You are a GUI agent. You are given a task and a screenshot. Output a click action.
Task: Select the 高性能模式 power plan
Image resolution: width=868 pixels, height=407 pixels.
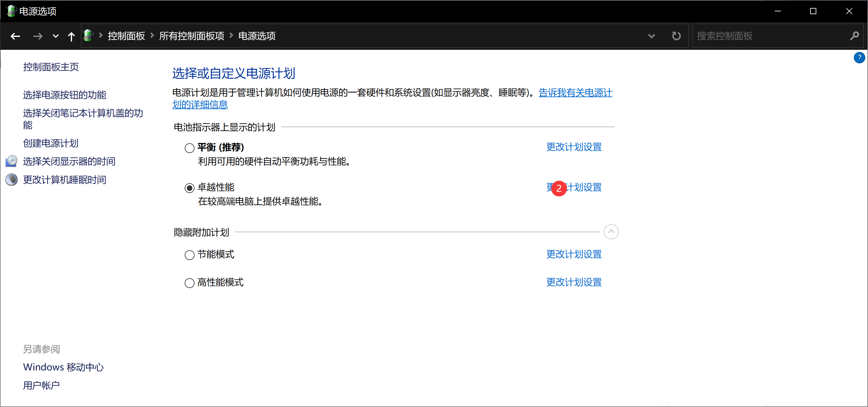pyautogui.click(x=189, y=283)
